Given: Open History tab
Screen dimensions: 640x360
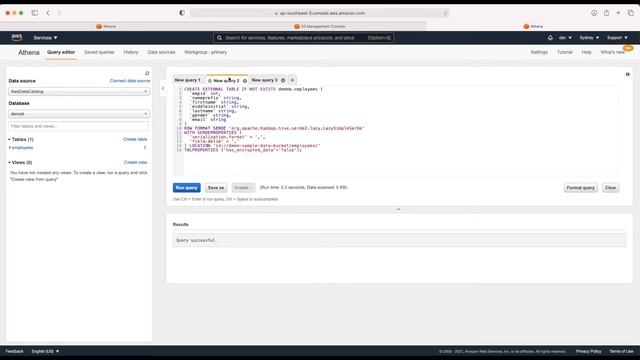Looking at the screenshot, I should coord(131,52).
